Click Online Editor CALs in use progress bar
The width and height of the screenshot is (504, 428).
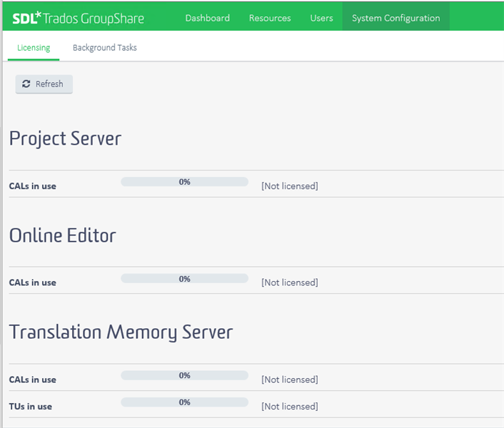(x=184, y=278)
